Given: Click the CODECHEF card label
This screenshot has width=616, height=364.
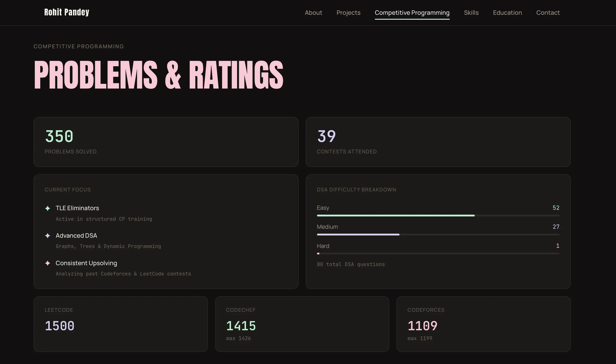Looking at the screenshot, I should (241, 310).
